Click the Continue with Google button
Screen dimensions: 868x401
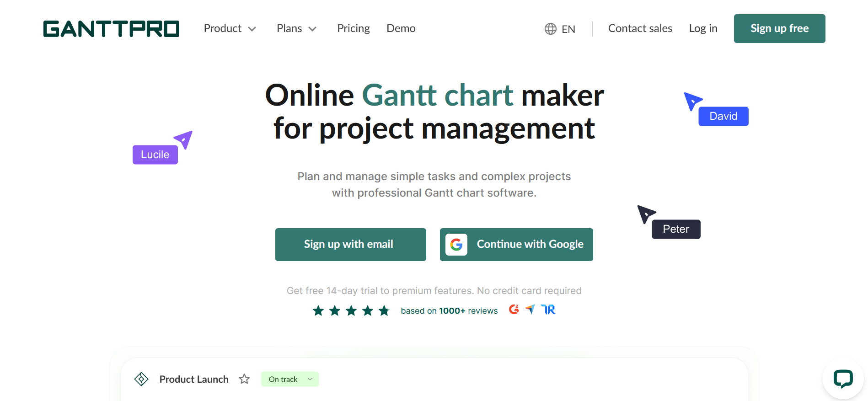point(516,245)
